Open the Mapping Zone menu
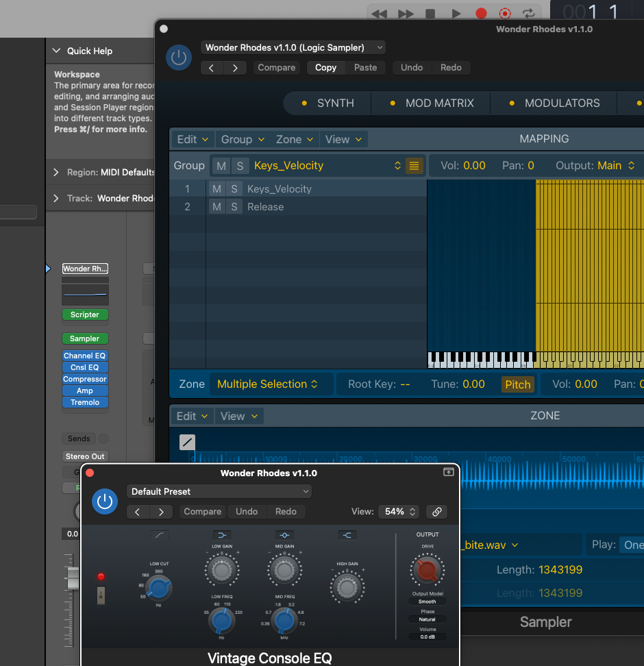The height and width of the screenshot is (666, 644). point(295,139)
